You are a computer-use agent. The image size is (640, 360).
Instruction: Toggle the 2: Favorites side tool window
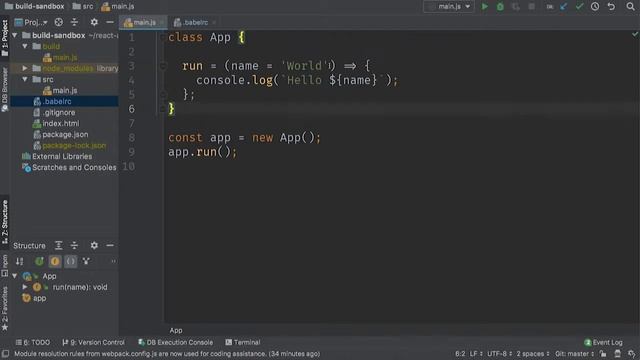[x=5, y=309]
